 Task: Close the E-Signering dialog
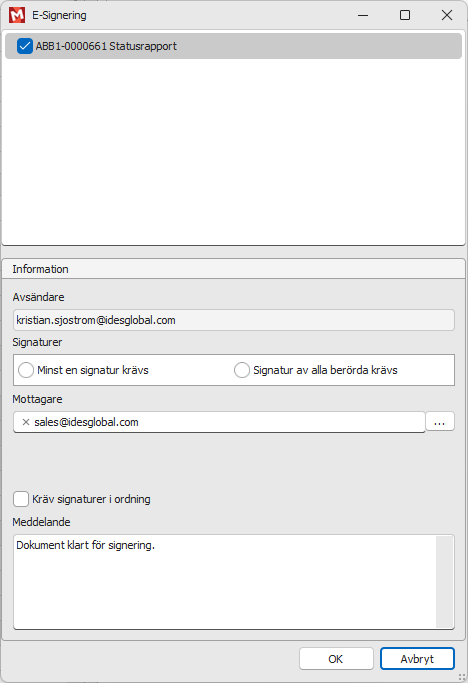point(447,15)
